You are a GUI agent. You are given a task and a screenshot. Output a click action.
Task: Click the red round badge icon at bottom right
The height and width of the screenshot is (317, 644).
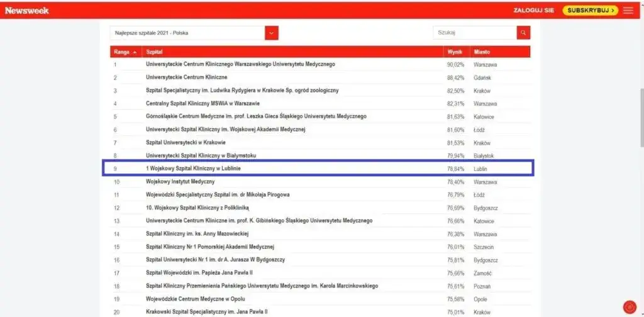click(630, 307)
